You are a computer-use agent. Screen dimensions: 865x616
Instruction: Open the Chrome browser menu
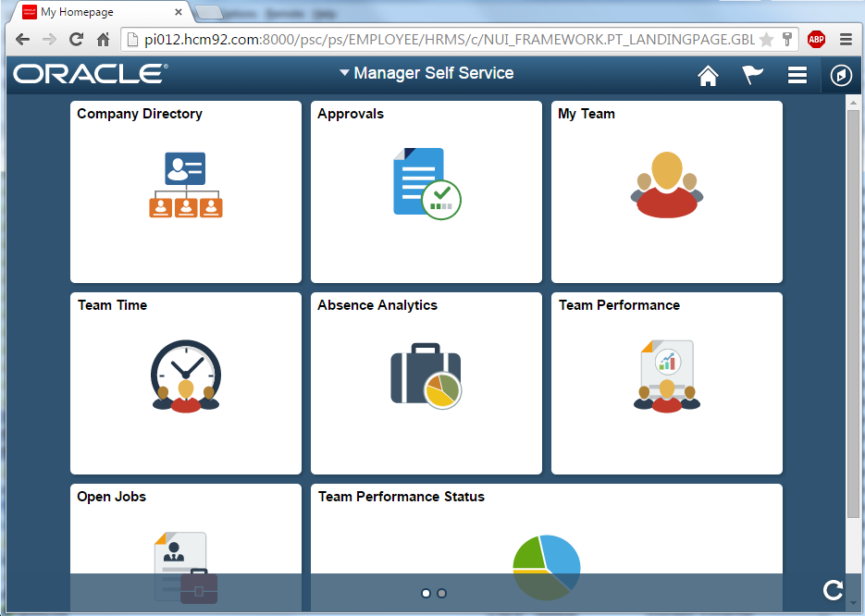[x=846, y=39]
